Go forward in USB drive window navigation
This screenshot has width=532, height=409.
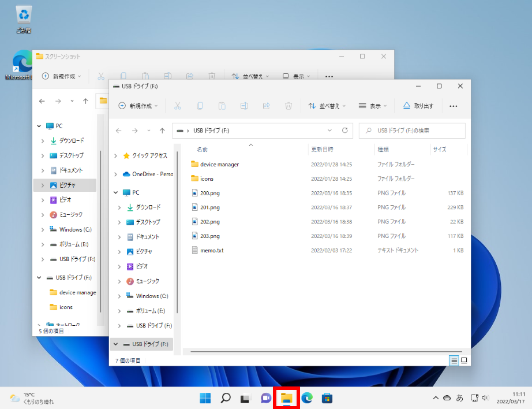pyautogui.click(x=134, y=131)
